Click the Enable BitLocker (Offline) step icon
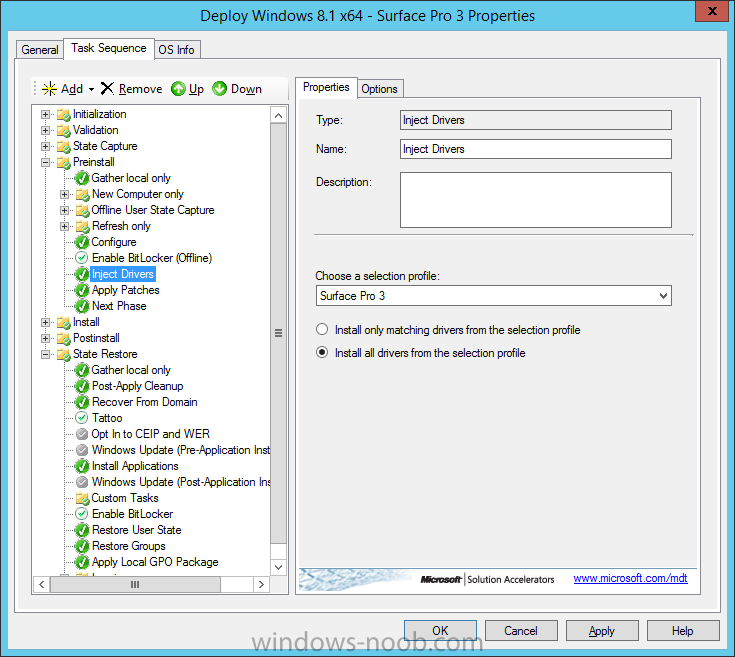Image resolution: width=735 pixels, height=657 pixels. pyautogui.click(x=82, y=258)
